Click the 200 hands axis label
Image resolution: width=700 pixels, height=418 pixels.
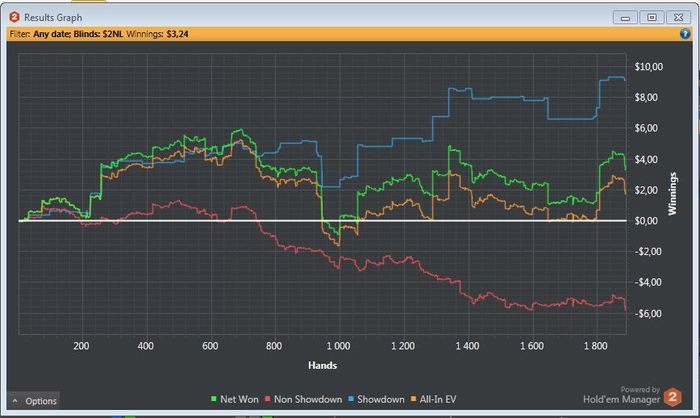click(x=81, y=346)
